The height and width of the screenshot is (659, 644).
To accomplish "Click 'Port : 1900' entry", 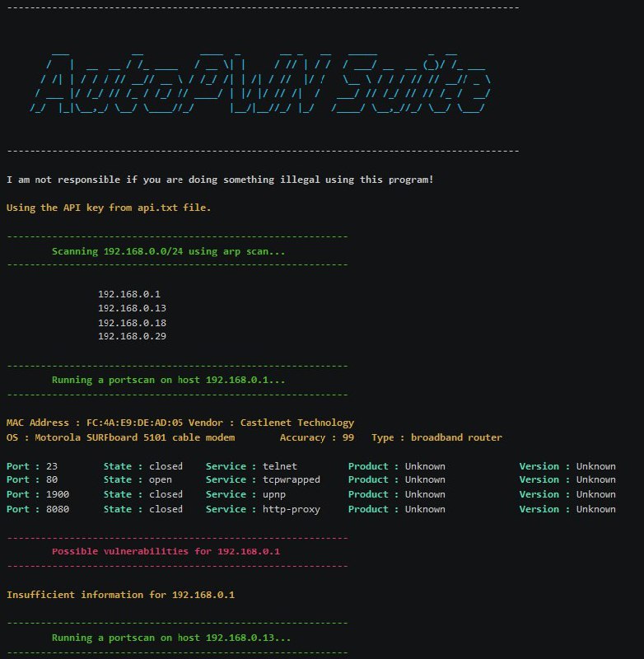I will coord(38,494).
